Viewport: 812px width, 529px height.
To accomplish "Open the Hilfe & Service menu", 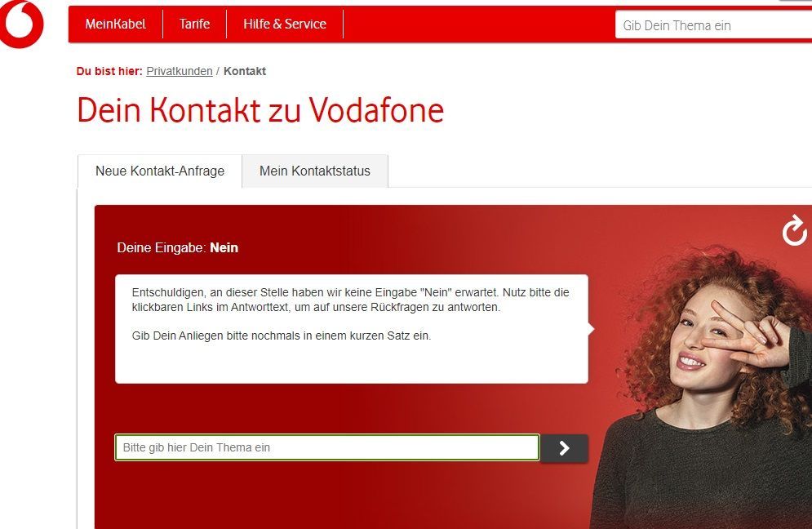I will pyautogui.click(x=285, y=24).
